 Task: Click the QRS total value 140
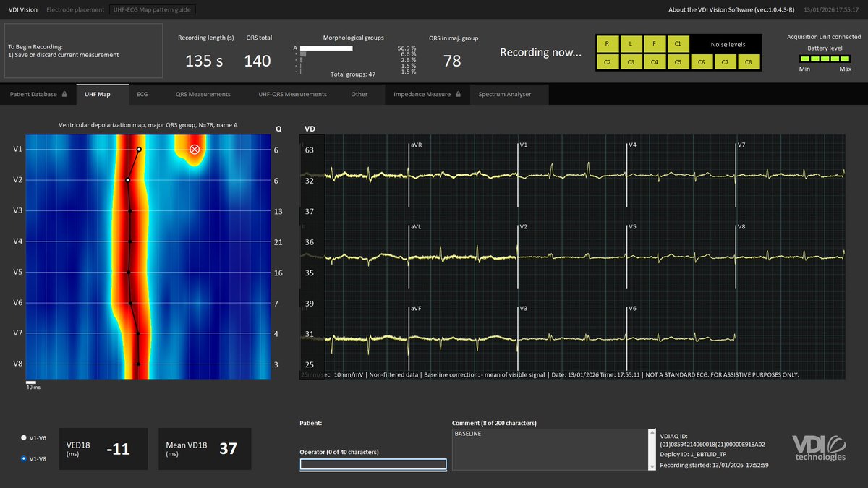tap(258, 61)
